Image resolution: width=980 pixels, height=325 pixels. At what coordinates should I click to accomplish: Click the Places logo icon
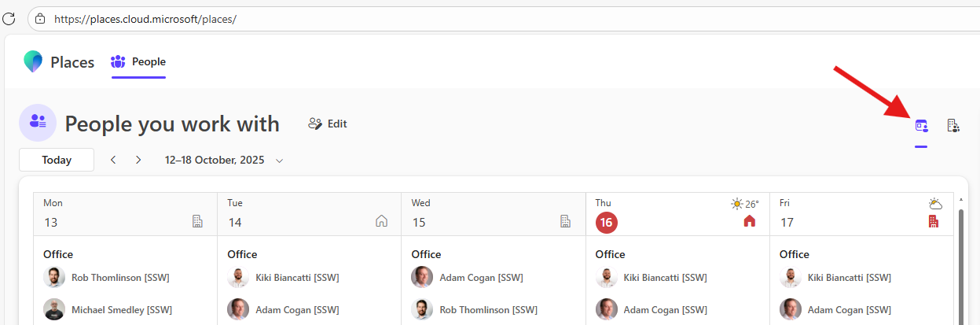[x=33, y=62]
